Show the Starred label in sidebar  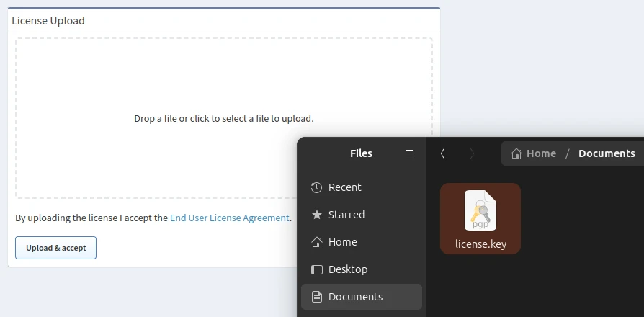coord(346,215)
